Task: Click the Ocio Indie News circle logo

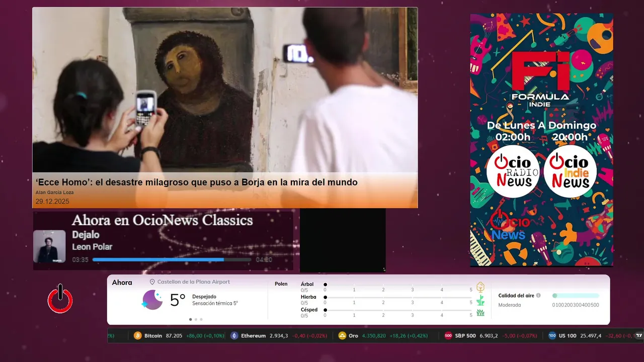Action: coord(570,171)
